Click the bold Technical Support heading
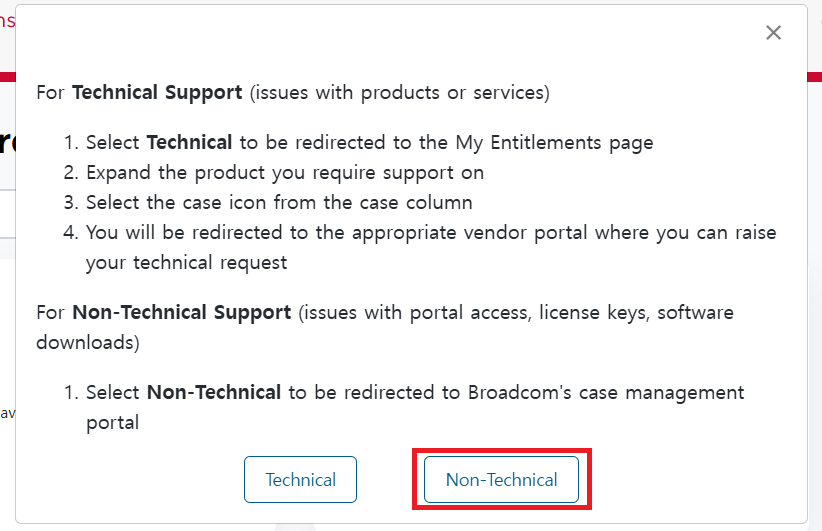822x531 pixels. pyautogui.click(x=157, y=92)
